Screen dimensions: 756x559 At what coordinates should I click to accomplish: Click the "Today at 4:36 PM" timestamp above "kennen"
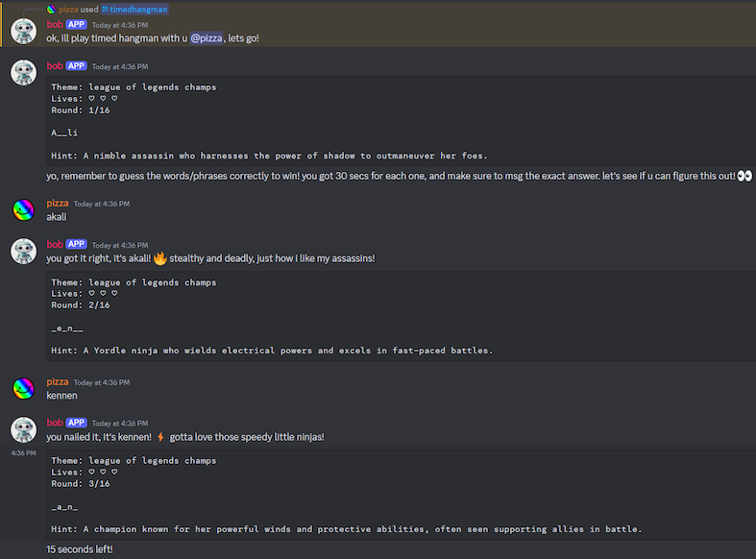102,382
